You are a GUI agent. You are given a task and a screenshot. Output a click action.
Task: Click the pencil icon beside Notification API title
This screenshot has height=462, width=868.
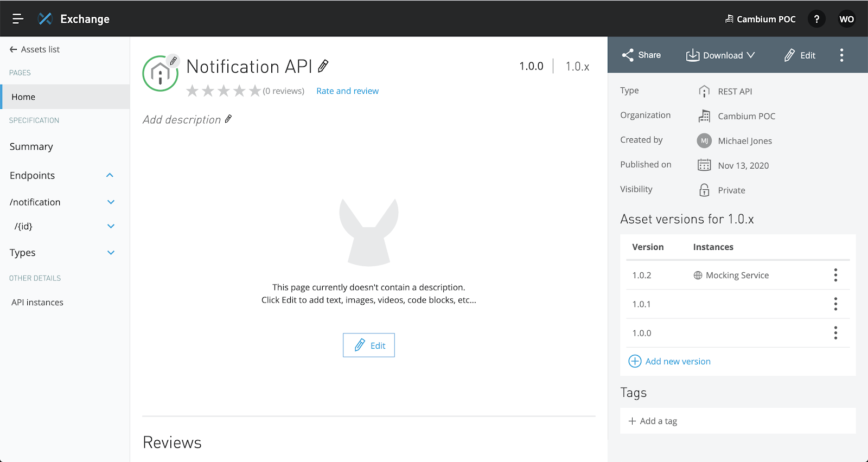click(x=323, y=66)
